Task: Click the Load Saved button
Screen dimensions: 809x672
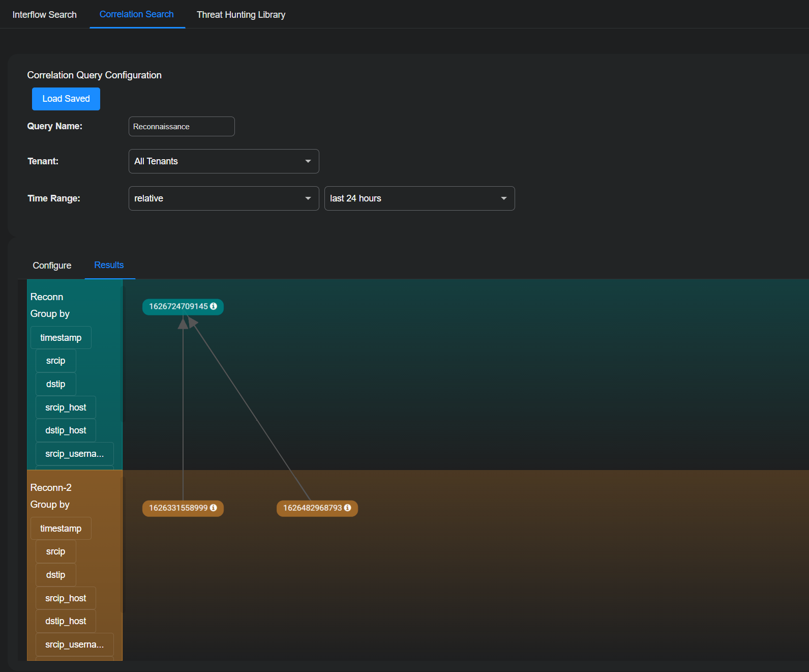Action: click(x=66, y=99)
